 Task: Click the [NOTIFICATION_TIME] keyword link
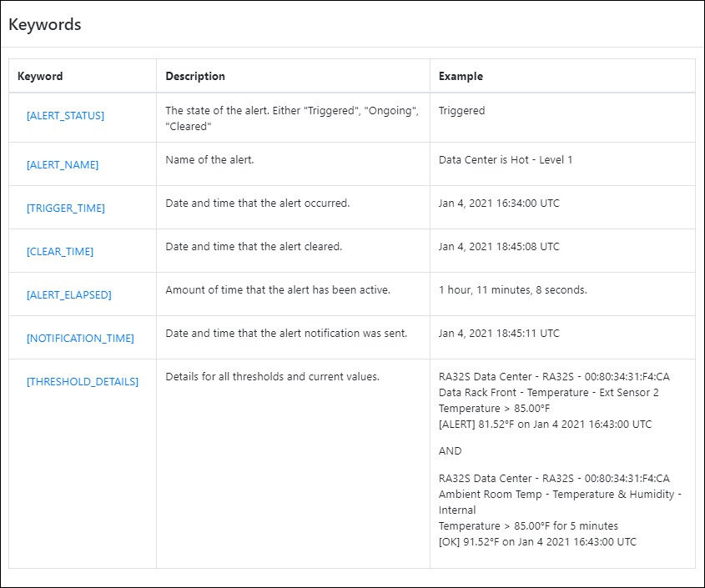[x=80, y=339]
